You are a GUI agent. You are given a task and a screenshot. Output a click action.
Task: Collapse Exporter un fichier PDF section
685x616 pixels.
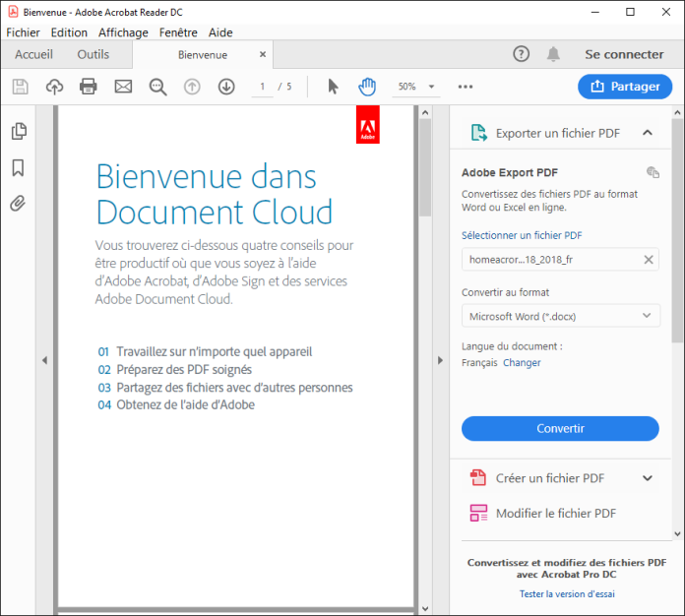coord(648,133)
